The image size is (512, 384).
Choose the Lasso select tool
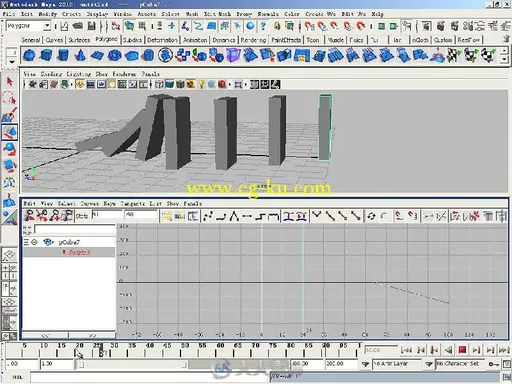click(9, 99)
